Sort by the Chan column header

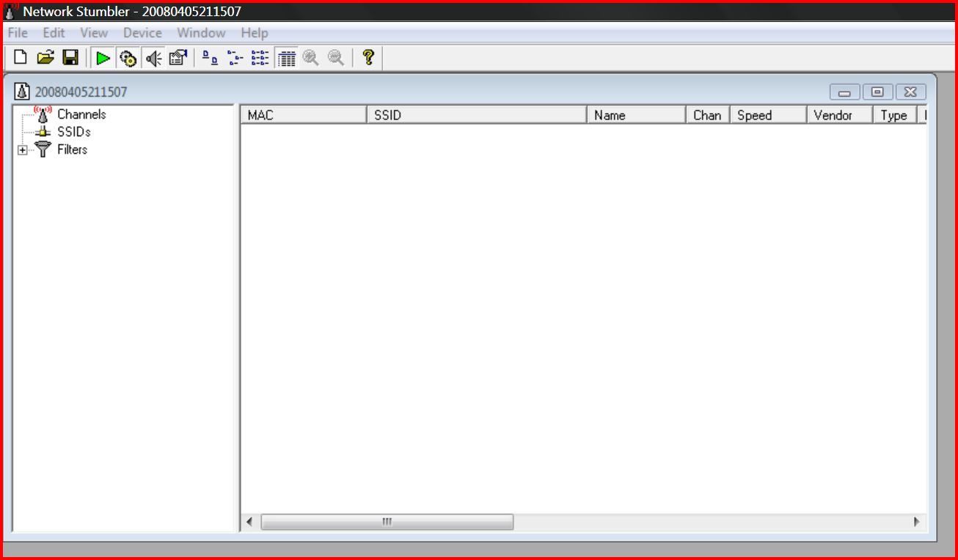[x=708, y=115]
